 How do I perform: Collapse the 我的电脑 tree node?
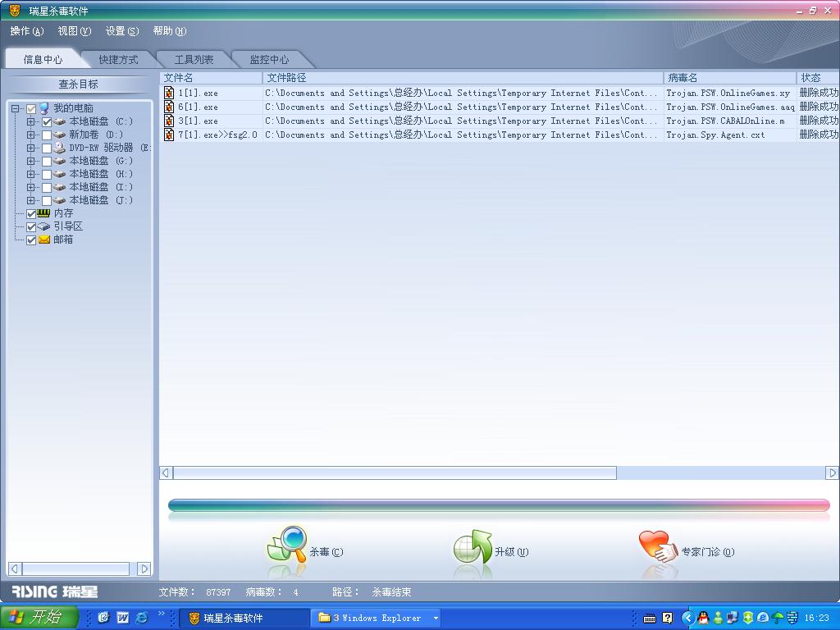coord(15,108)
